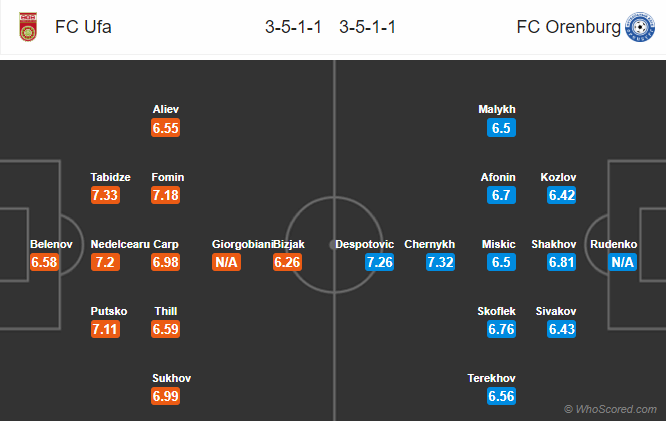The width and height of the screenshot is (666, 421).
Task: Select the Skoflek player name
Action: (496, 311)
